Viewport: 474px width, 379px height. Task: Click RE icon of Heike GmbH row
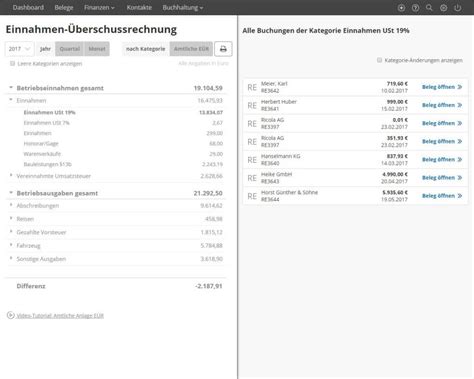pyautogui.click(x=252, y=178)
